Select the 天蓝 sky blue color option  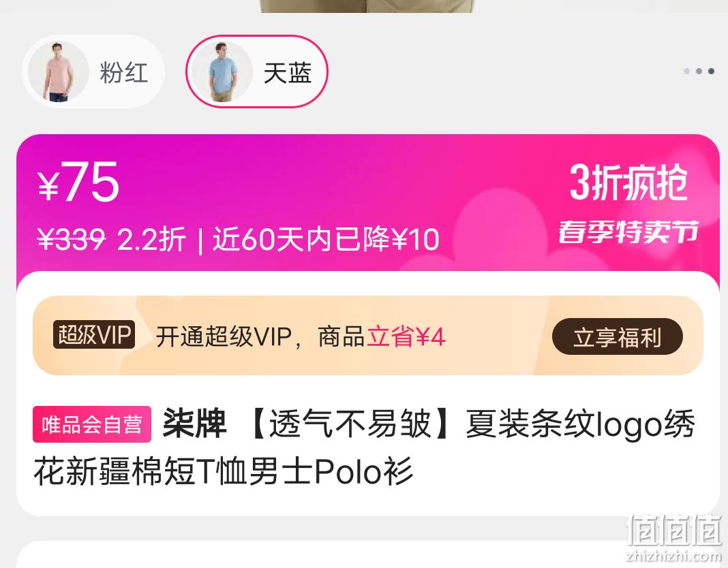pyautogui.click(x=257, y=72)
